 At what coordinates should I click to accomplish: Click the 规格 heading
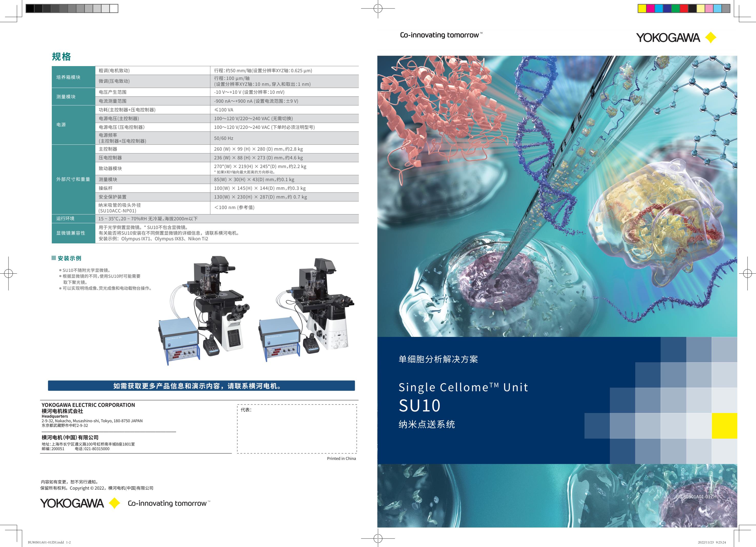61,57
